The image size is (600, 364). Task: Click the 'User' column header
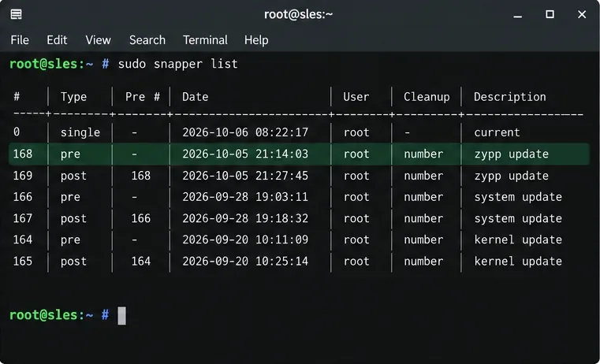pos(356,97)
